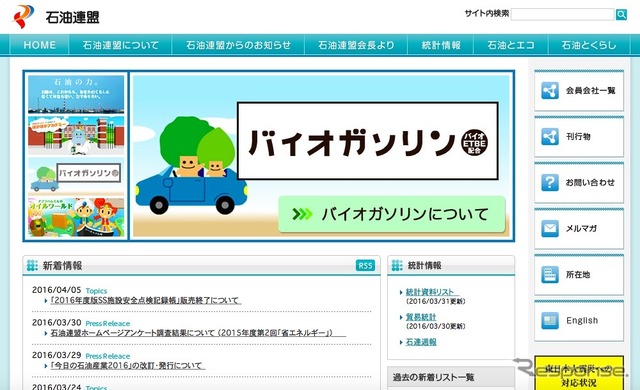Select the small バイオガソリン thumbnail
Screen dimensions: 640x390
(76, 175)
